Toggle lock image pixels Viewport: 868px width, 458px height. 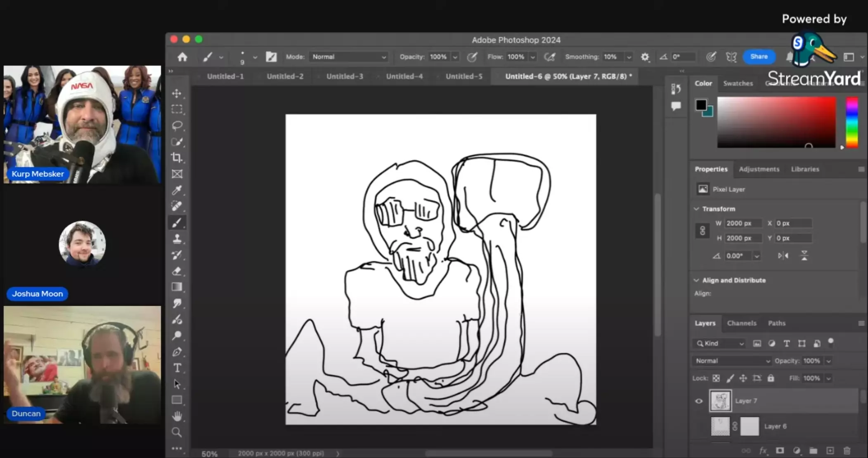pos(730,378)
